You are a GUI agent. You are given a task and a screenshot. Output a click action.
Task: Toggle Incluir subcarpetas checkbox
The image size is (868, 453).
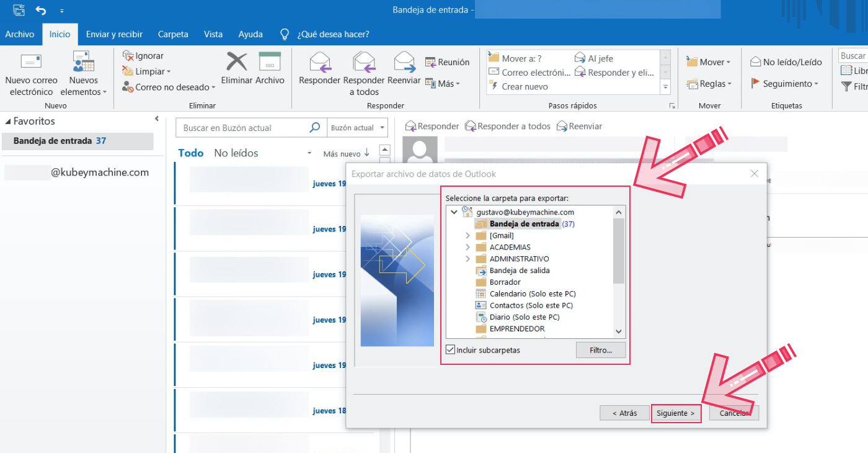(x=451, y=350)
